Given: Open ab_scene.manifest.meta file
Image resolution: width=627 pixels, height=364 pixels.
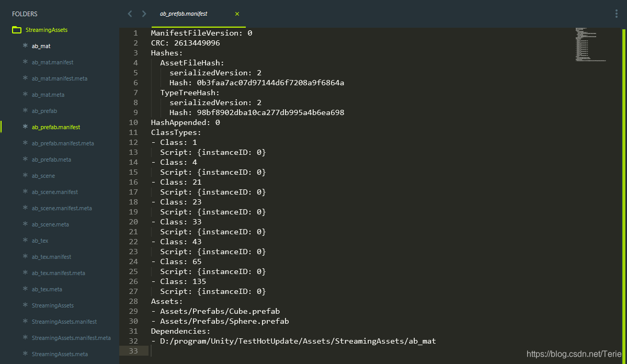Looking at the screenshot, I should tap(62, 208).
